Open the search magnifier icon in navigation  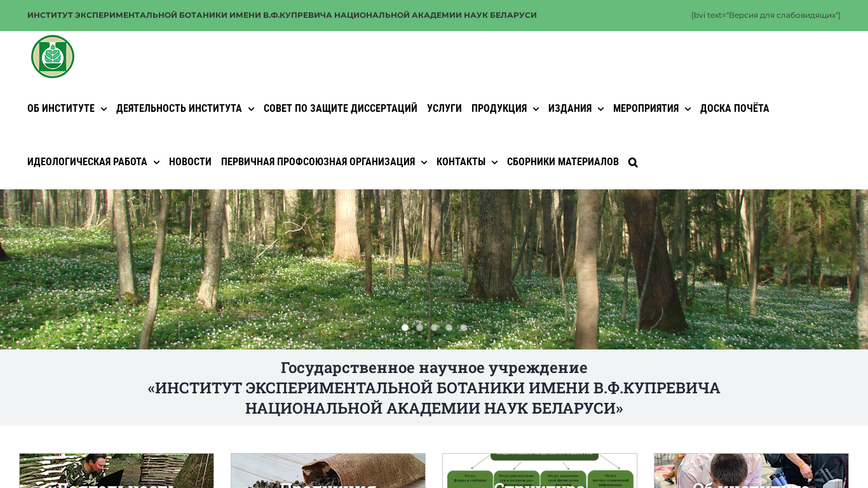[x=633, y=163]
